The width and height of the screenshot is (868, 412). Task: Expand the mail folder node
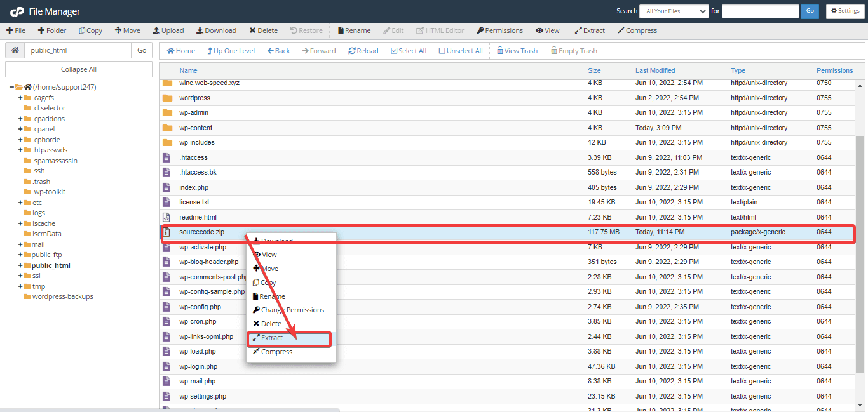[x=20, y=244]
